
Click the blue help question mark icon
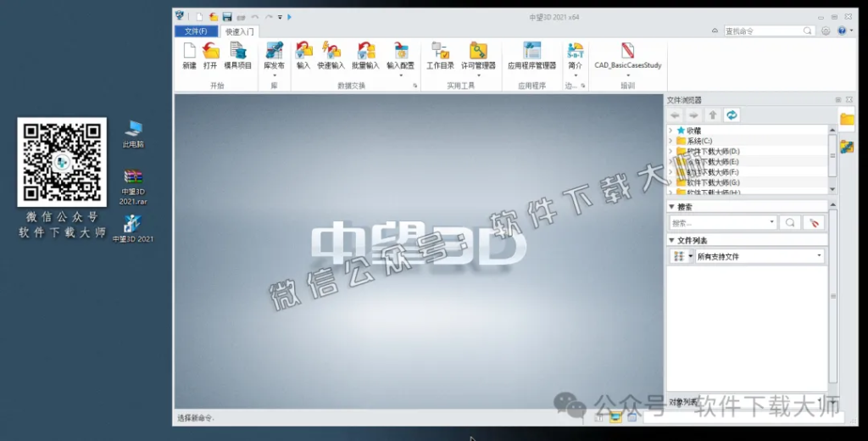(842, 31)
